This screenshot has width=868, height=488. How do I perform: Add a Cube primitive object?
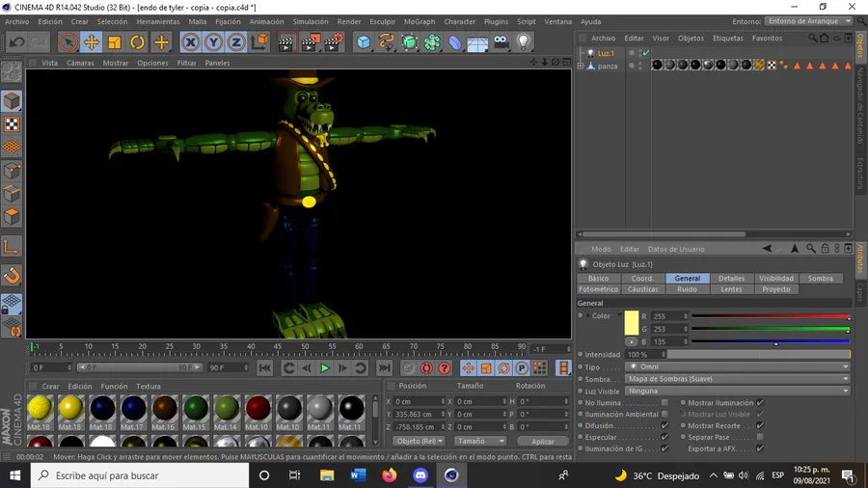pos(364,42)
